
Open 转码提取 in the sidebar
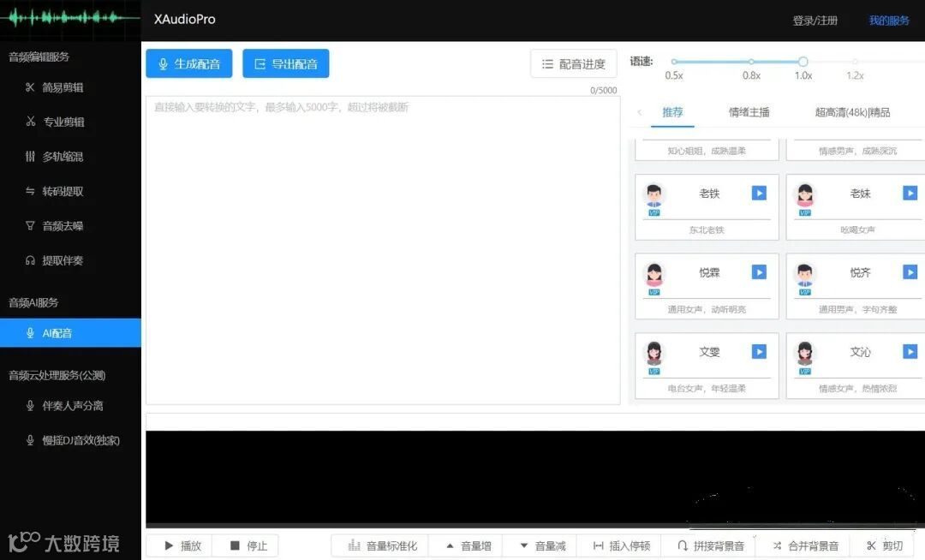tap(70, 191)
